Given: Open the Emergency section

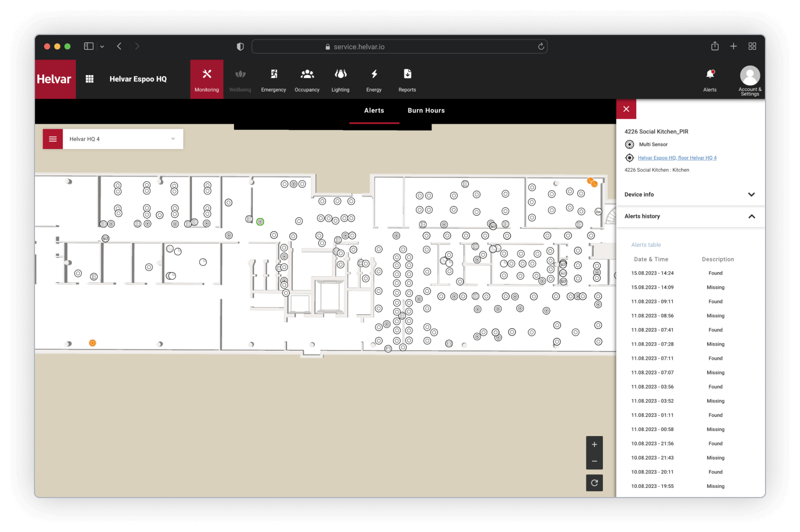Looking at the screenshot, I should [273, 80].
